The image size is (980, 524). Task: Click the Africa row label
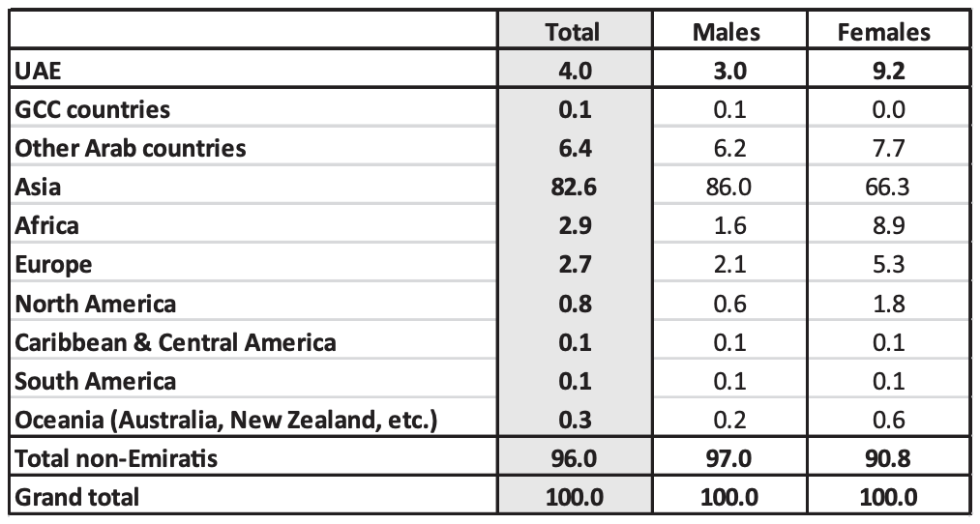click(x=46, y=225)
